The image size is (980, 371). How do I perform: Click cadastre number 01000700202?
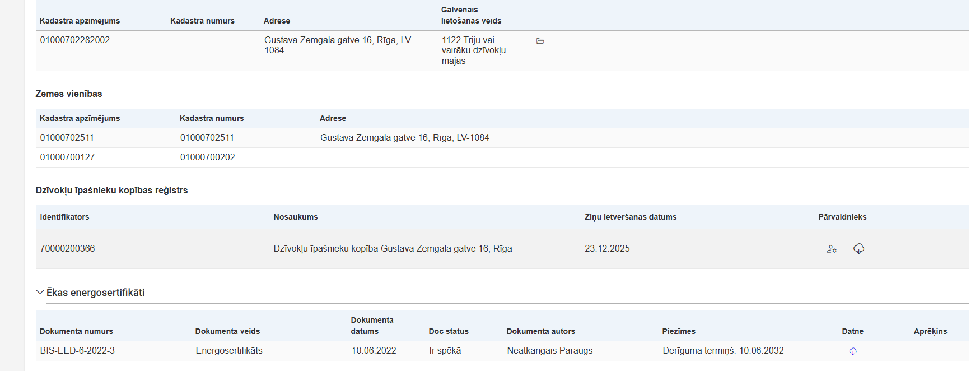[207, 157]
